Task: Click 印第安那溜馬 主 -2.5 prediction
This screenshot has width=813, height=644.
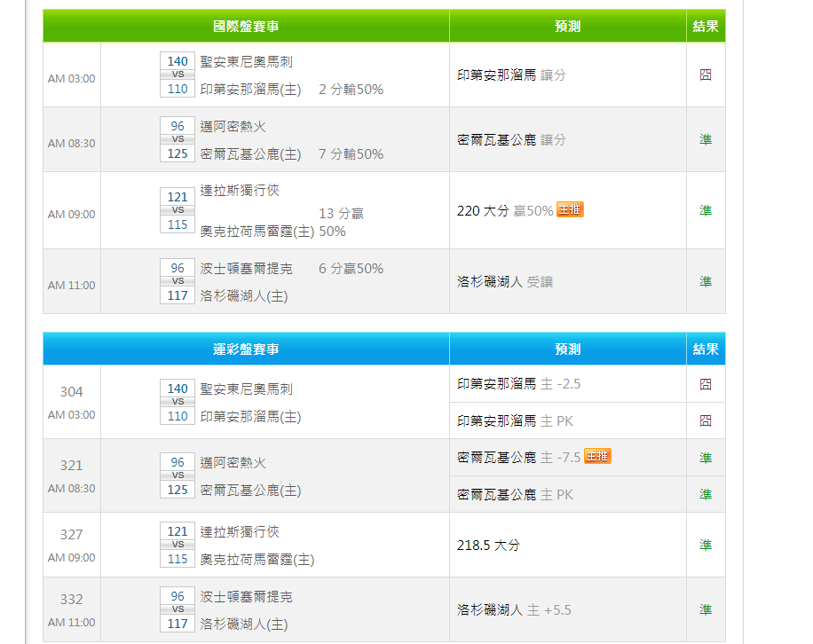Action: tap(518, 384)
